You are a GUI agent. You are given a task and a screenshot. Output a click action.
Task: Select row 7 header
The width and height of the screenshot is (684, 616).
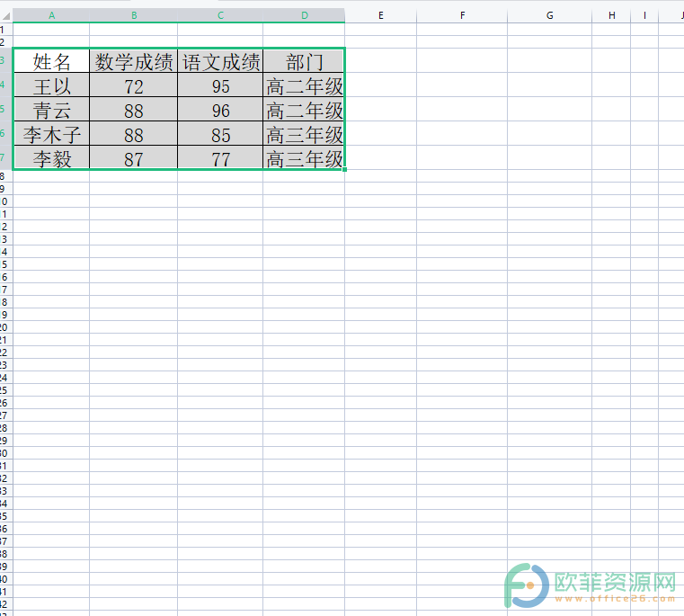click(x=5, y=157)
